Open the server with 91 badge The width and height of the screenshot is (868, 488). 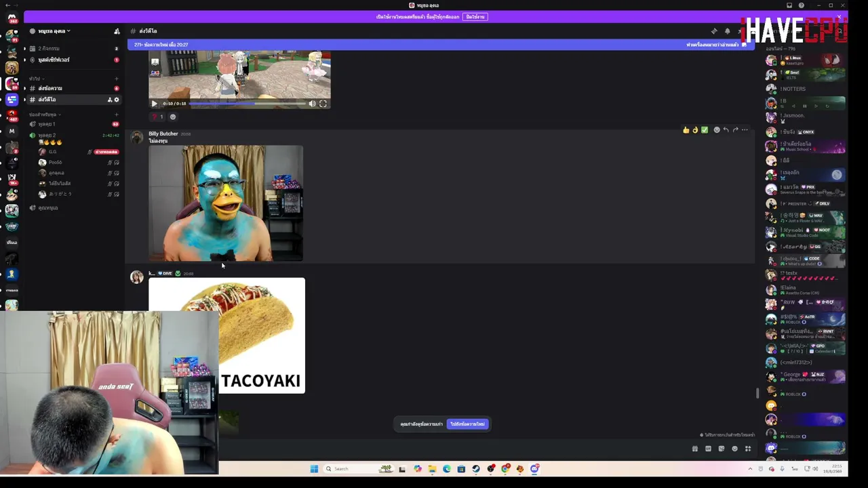[x=12, y=35]
